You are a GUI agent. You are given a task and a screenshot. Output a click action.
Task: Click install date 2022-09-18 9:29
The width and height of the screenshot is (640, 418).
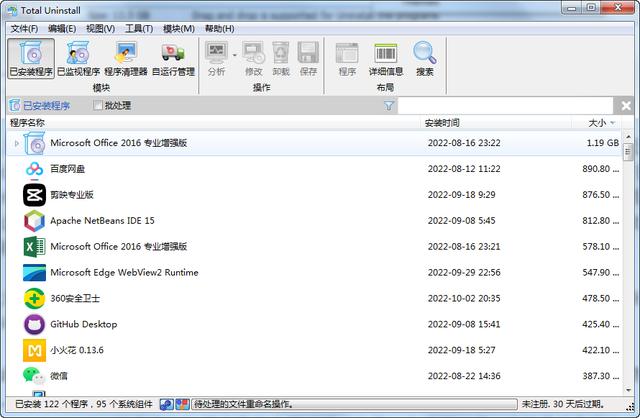pyautogui.click(x=462, y=195)
